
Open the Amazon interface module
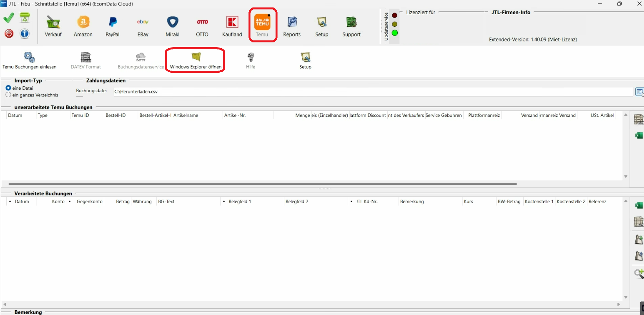[83, 26]
